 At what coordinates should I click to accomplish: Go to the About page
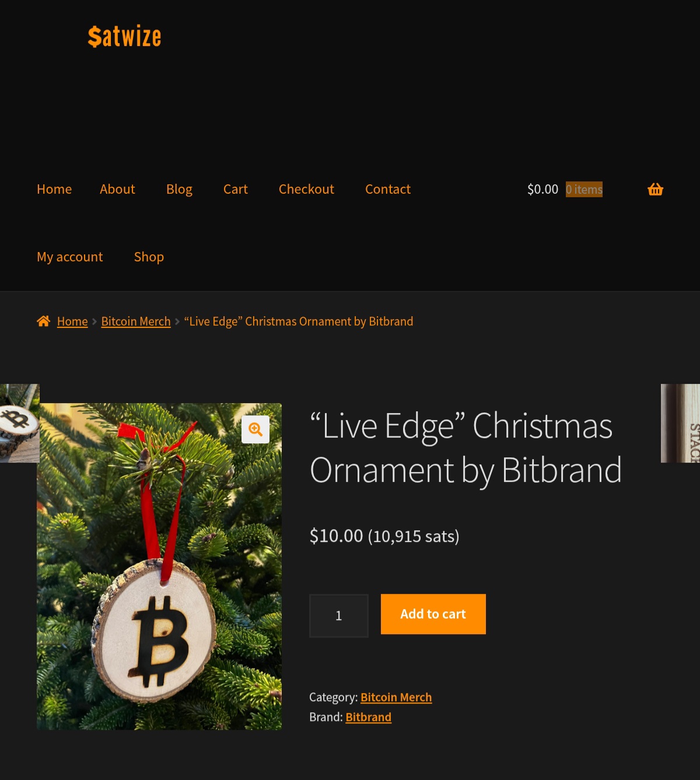pyautogui.click(x=117, y=189)
